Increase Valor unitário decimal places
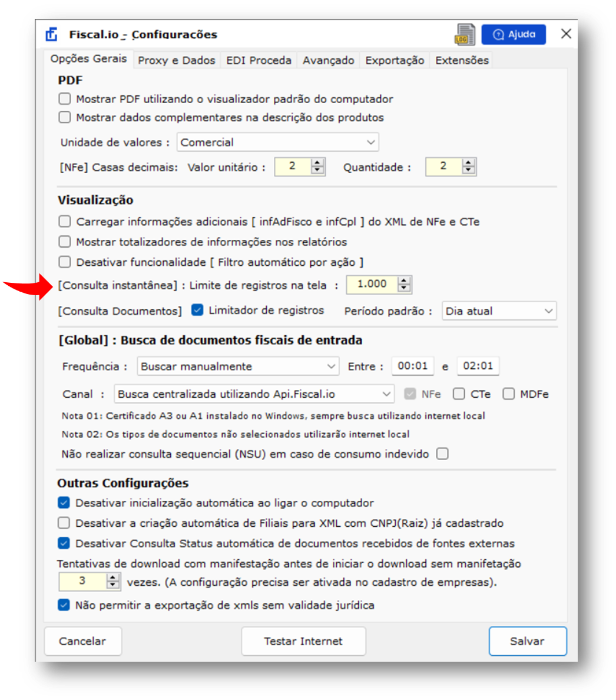Viewport: 616px width, 700px height. click(x=317, y=163)
